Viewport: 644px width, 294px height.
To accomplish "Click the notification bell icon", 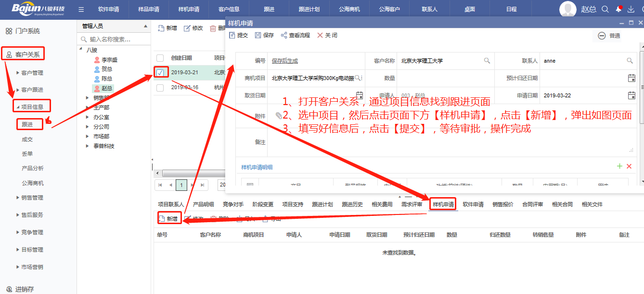I will 618,9.
